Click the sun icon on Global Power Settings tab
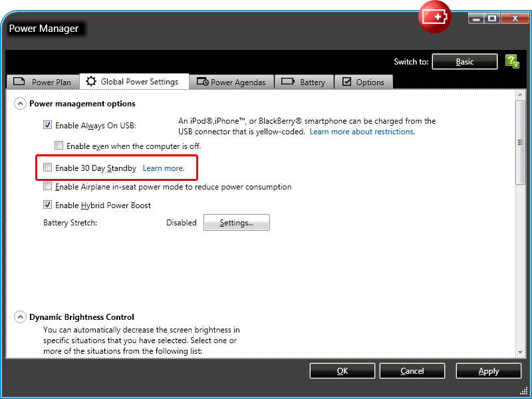The width and height of the screenshot is (532, 399). point(91,82)
